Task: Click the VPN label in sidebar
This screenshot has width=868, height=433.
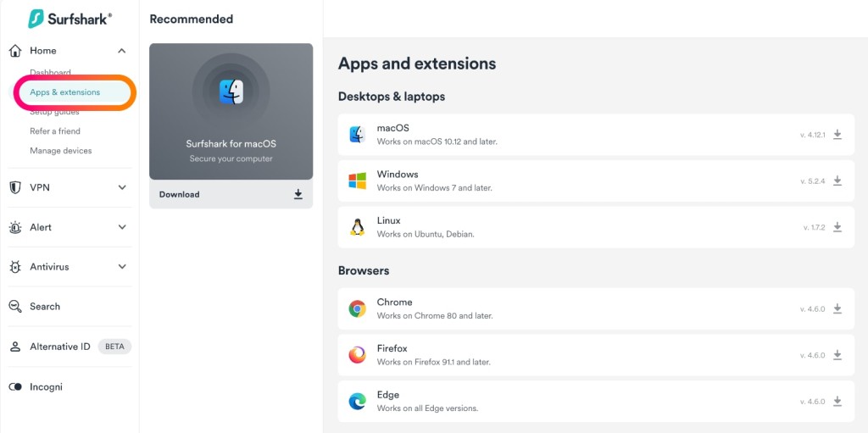Action: pos(40,187)
